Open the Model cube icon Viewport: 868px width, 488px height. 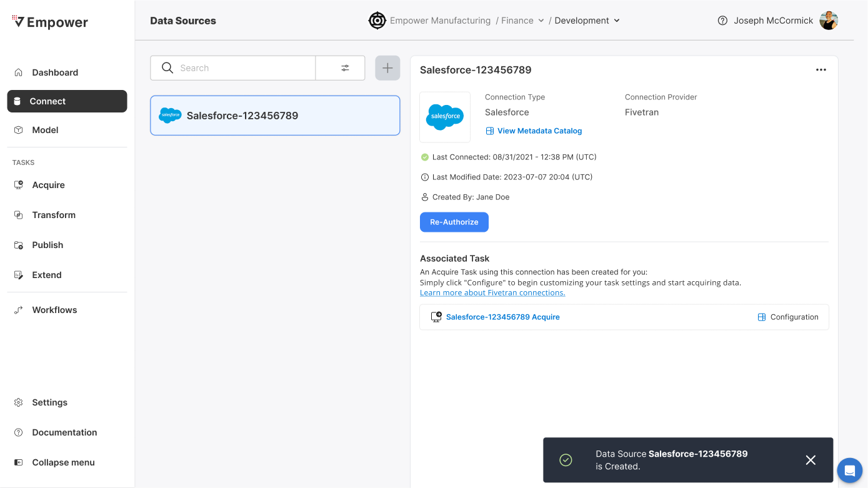click(19, 130)
